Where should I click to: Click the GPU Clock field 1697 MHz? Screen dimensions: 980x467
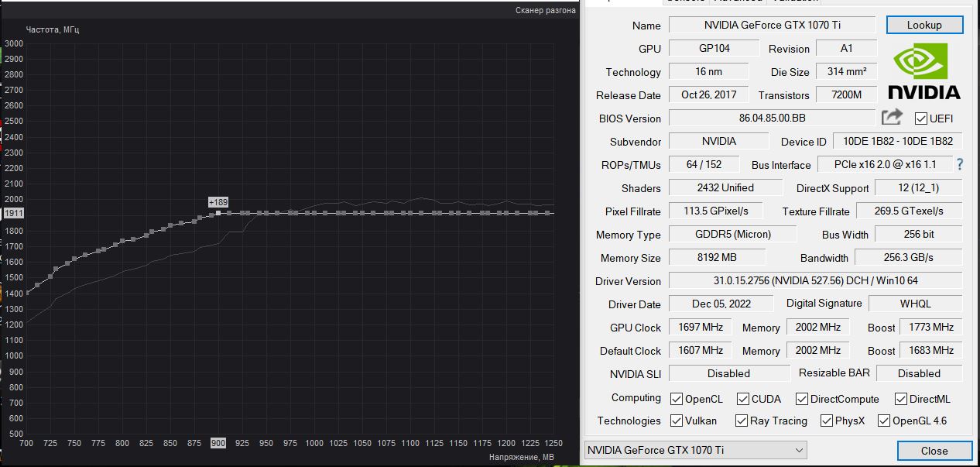[x=701, y=327]
